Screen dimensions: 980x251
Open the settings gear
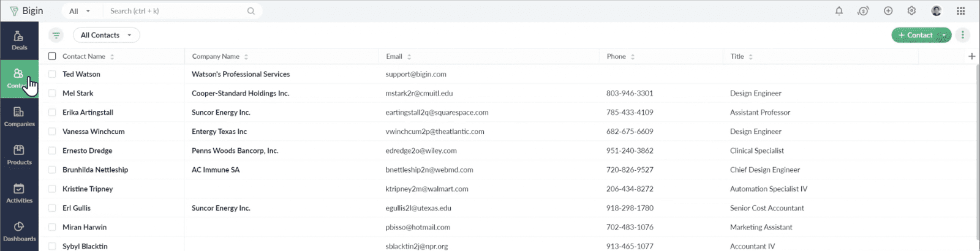(911, 10)
